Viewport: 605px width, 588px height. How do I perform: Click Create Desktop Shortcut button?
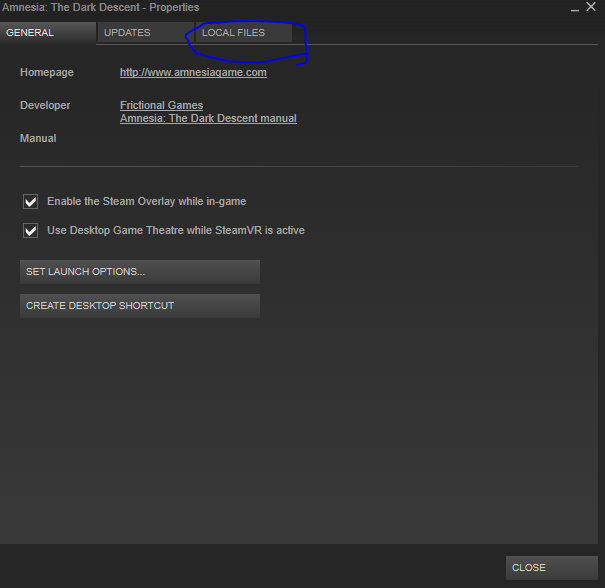point(140,306)
